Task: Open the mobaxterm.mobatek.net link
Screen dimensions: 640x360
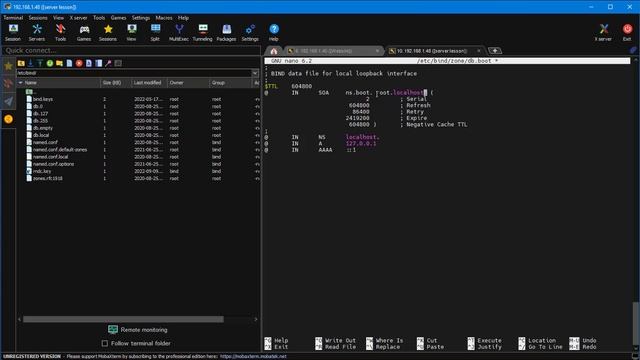Action: pyautogui.click(x=253, y=356)
